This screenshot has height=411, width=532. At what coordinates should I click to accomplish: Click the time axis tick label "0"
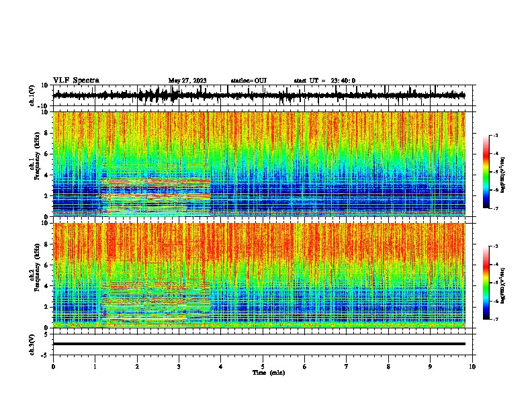click(53, 367)
